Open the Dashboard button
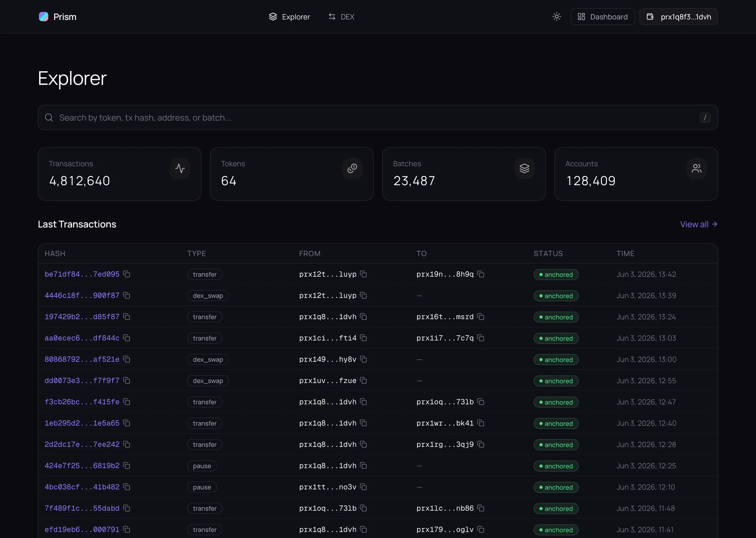Image resolution: width=756 pixels, height=538 pixels. 602,17
